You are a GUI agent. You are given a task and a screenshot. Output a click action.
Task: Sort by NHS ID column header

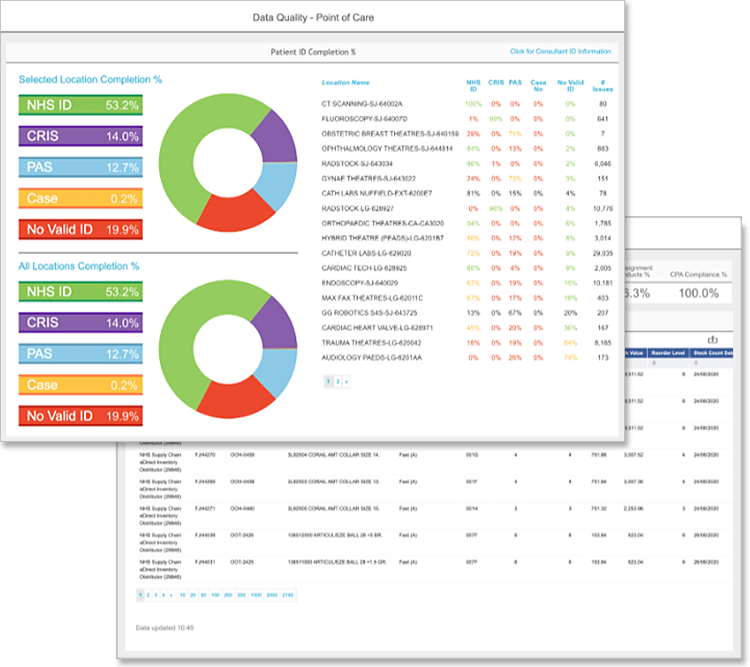[x=473, y=86]
